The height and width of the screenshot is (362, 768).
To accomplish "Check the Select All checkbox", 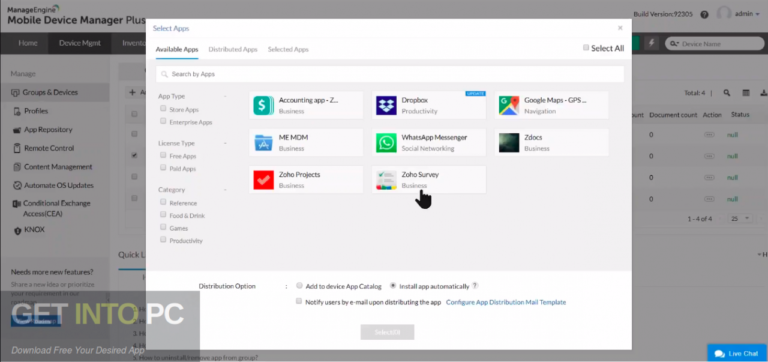I will 586,48.
